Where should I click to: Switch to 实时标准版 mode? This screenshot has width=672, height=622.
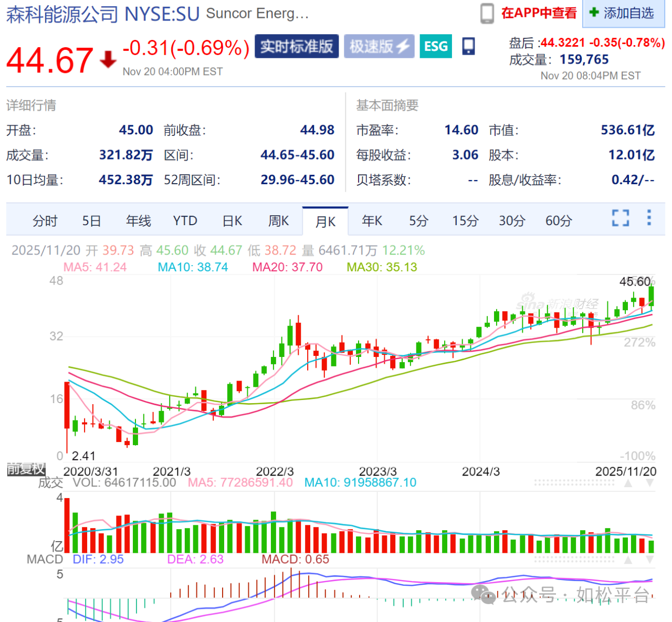point(297,47)
